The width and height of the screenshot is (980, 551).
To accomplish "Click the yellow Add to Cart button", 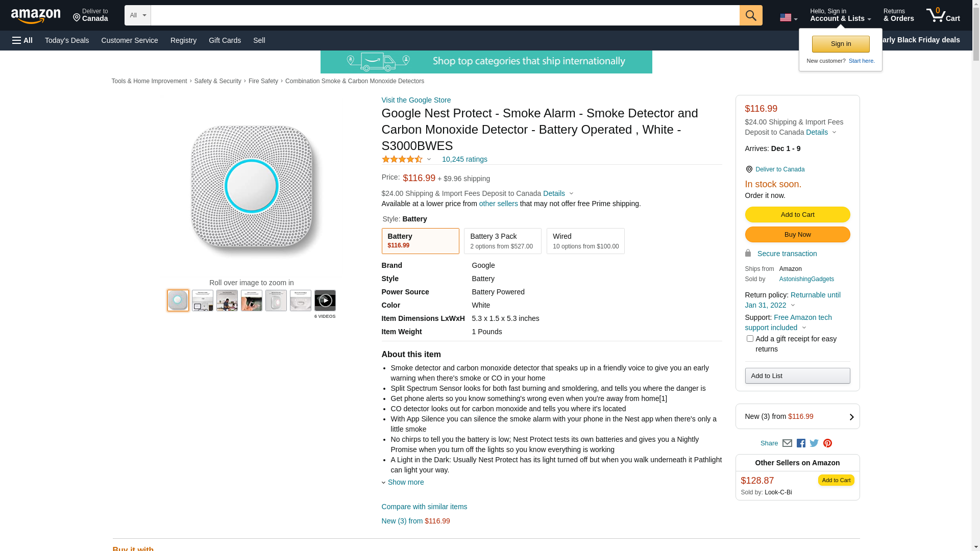I will click(x=797, y=215).
